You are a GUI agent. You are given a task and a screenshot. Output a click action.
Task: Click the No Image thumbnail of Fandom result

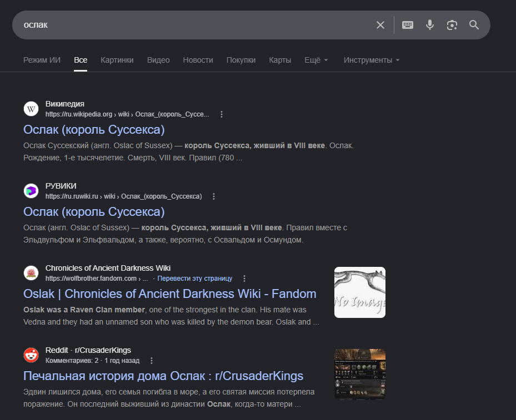[x=360, y=292]
